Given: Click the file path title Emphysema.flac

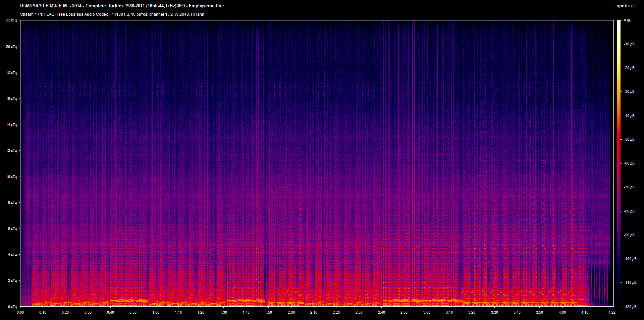Looking at the screenshot, I should coord(122,6).
